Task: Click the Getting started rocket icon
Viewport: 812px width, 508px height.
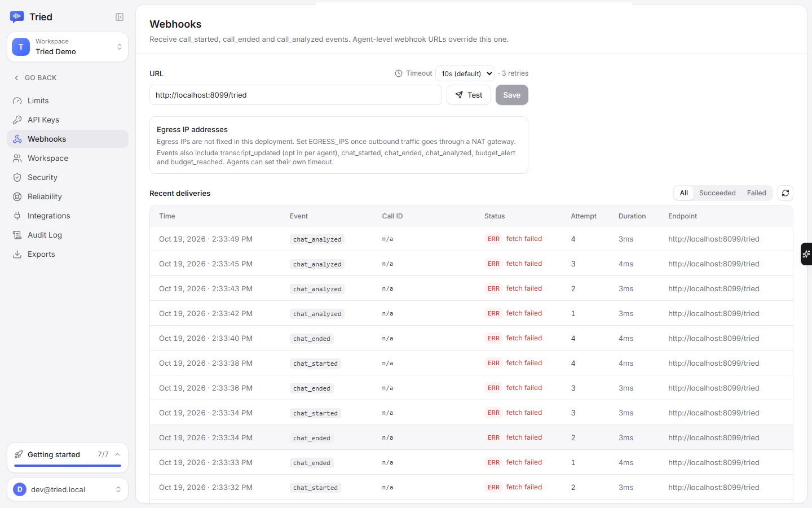Action: [19, 454]
